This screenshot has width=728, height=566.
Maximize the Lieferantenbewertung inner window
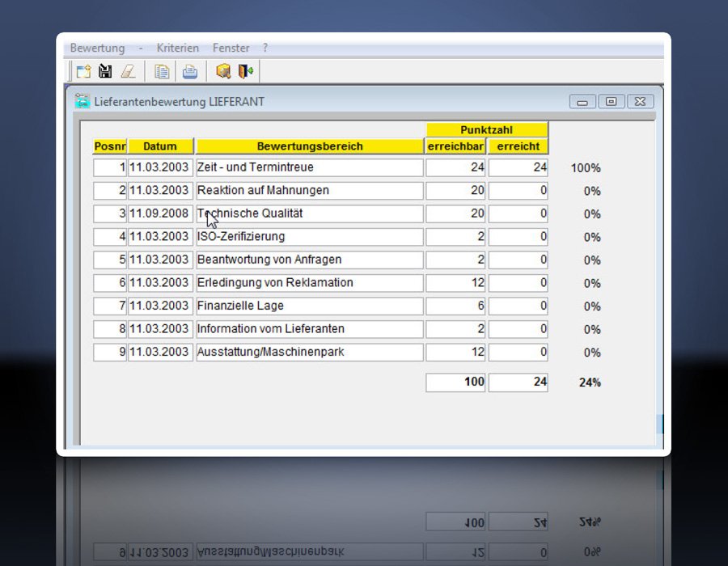pyautogui.click(x=612, y=101)
